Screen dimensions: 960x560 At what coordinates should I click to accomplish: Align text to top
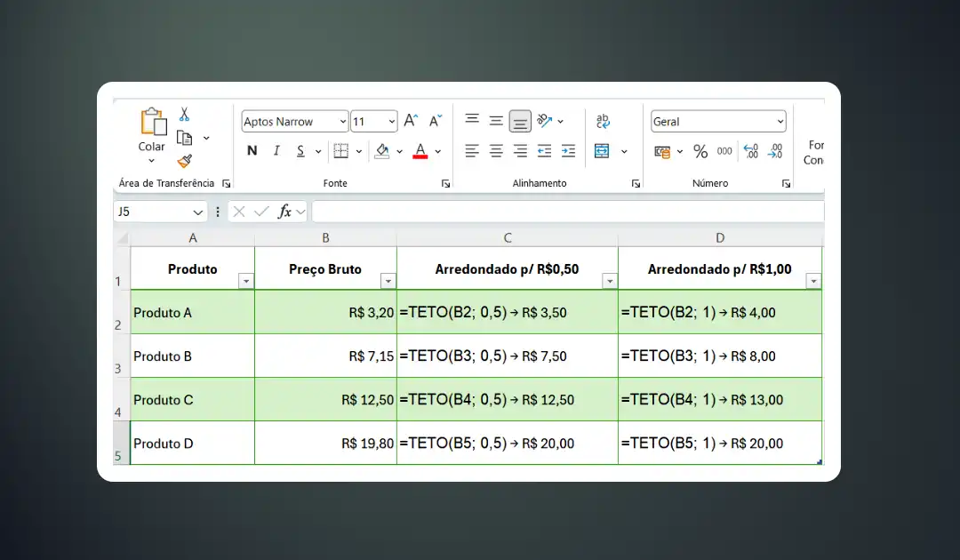click(x=472, y=120)
